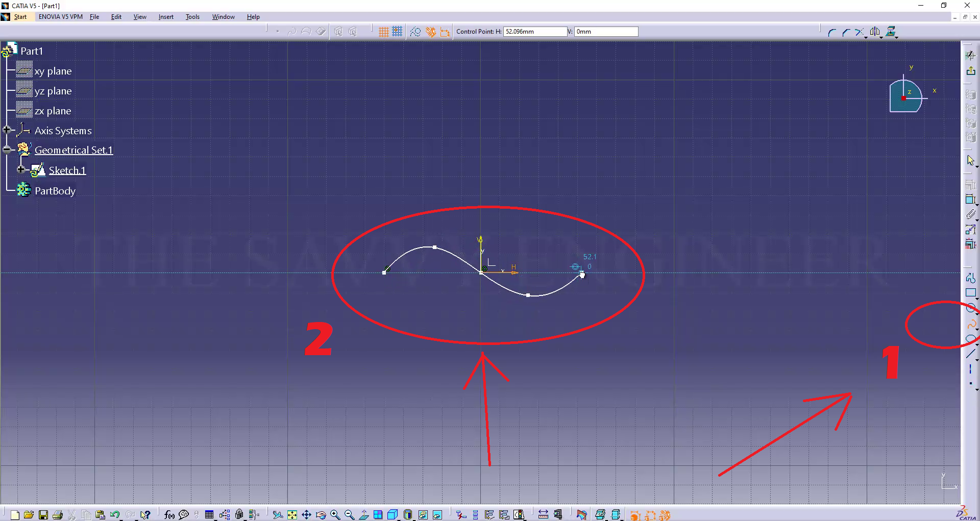980x521 pixels.
Task: Expand the Sketch.1 tree node
Action: pyautogui.click(x=21, y=169)
